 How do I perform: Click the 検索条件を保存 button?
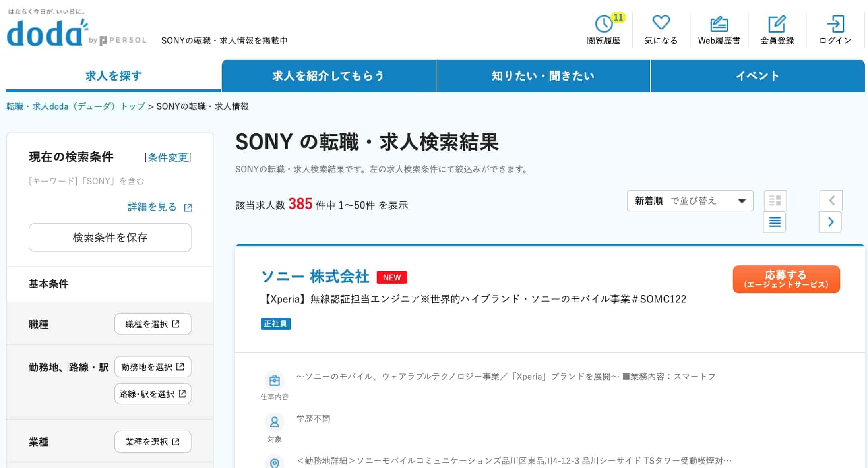(110, 238)
